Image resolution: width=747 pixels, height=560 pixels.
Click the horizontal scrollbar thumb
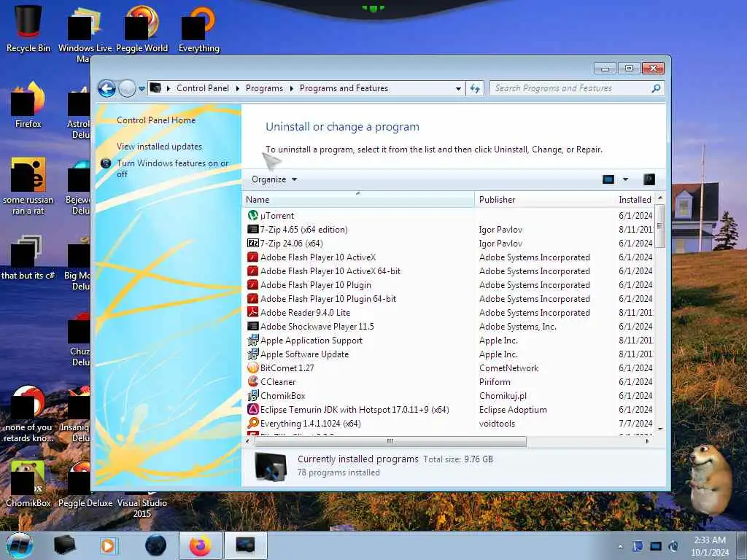click(x=390, y=441)
